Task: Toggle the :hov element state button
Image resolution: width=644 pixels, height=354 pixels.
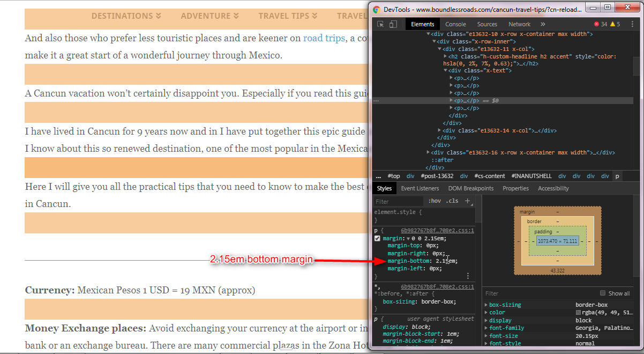Action: tap(434, 201)
